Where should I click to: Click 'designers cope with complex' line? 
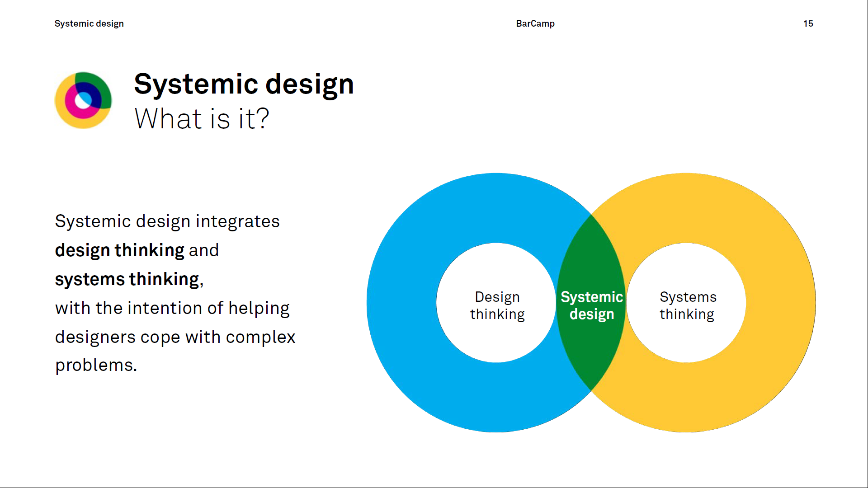click(175, 337)
